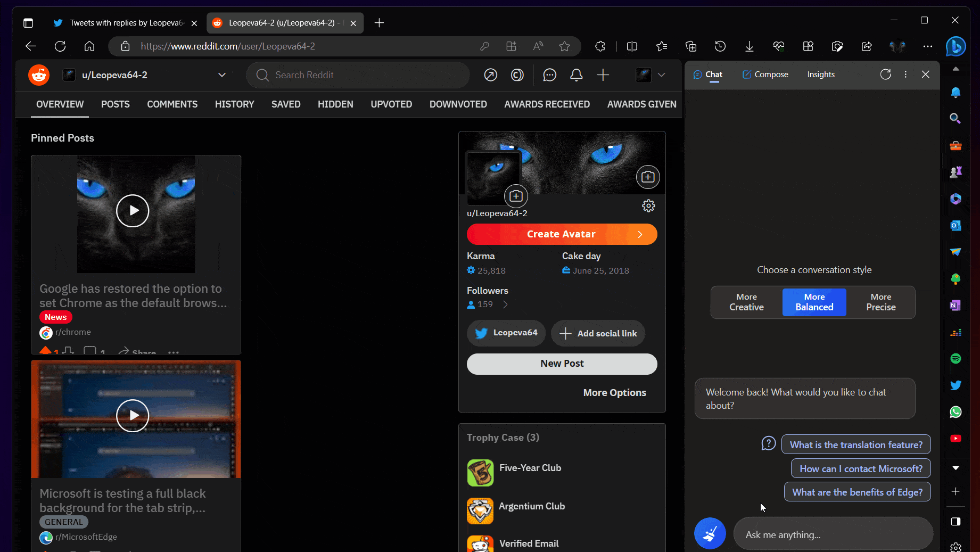Add page to favorites star icon
The image size is (980, 552).
click(x=564, y=46)
